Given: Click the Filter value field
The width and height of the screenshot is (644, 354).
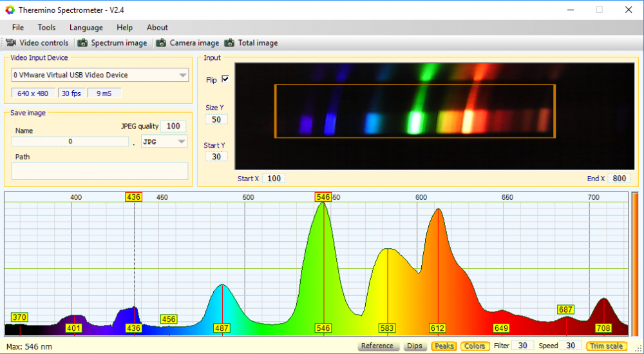Looking at the screenshot, I should pyautogui.click(x=523, y=346).
